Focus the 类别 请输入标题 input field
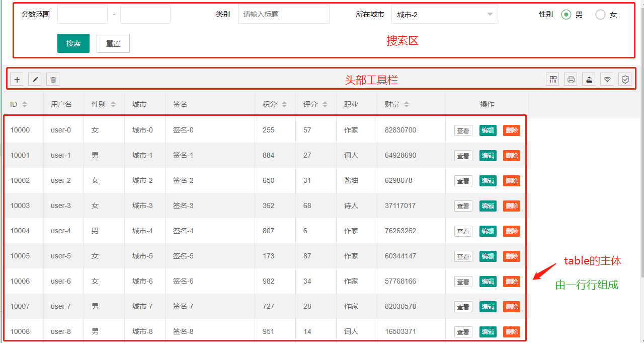 [x=284, y=14]
